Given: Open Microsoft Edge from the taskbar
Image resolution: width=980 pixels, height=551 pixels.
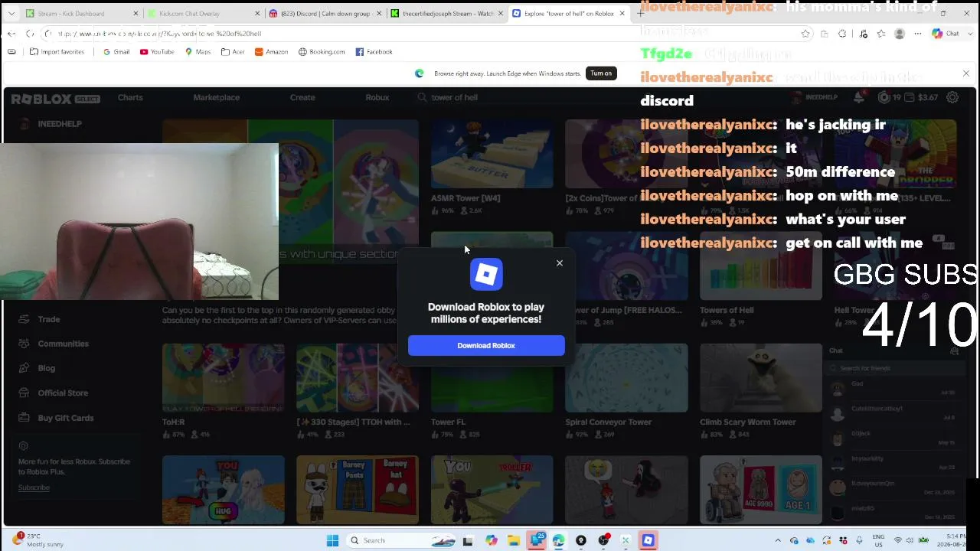Looking at the screenshot, I should click(x=558, y=540).
